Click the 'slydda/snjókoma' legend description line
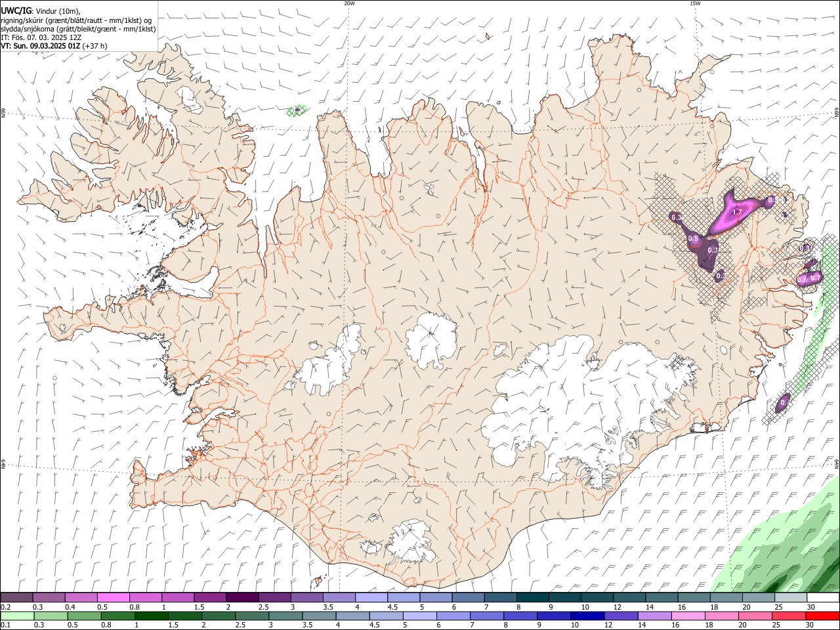Image resolution: width=840 pixels, height=630 pixels. (78, 29)
